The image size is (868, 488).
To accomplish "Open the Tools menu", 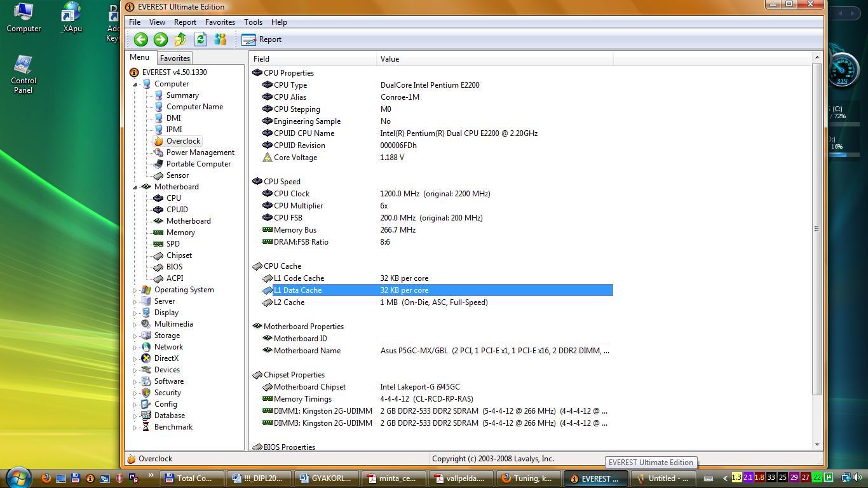I will [x=253, y=22].
